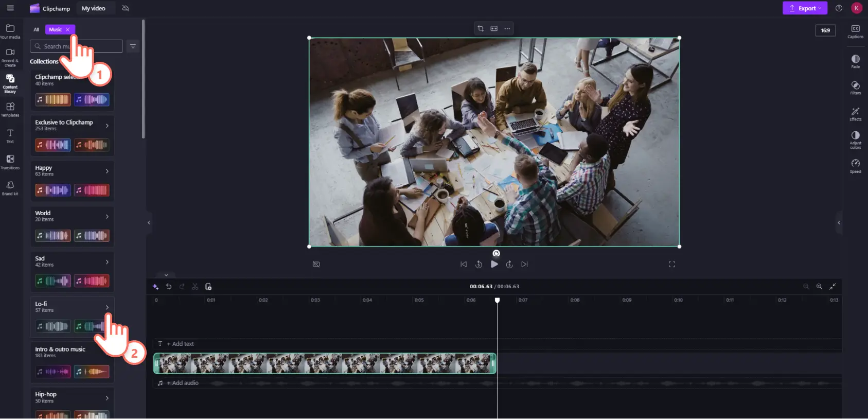Open Speed settings
This screenshot has height=419, width=868.
(x=855, y=166)
